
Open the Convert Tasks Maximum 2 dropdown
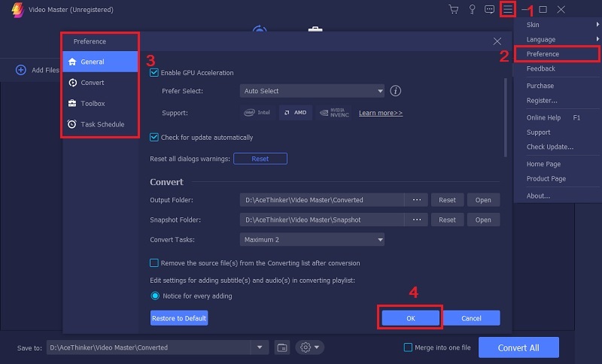pos(312,240)
